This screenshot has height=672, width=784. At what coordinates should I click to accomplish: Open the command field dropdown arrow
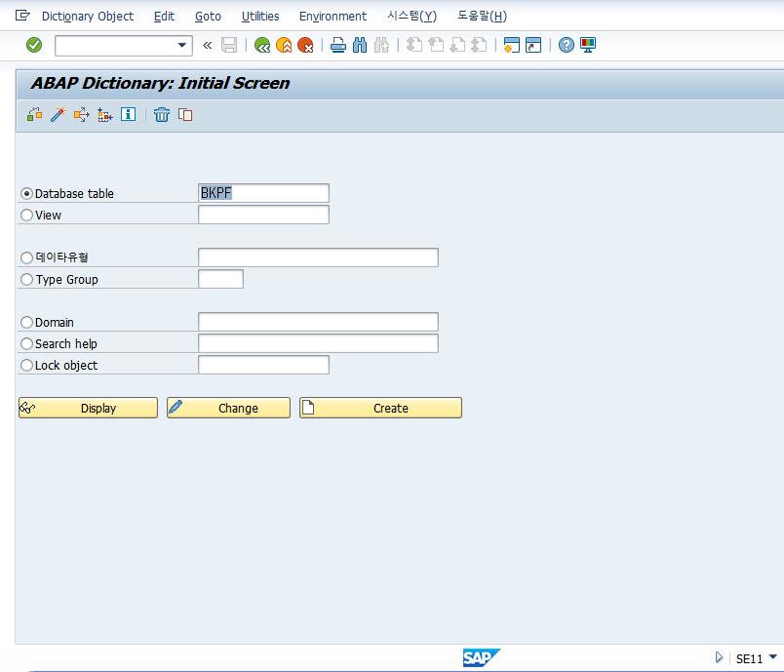click(182, 46)
